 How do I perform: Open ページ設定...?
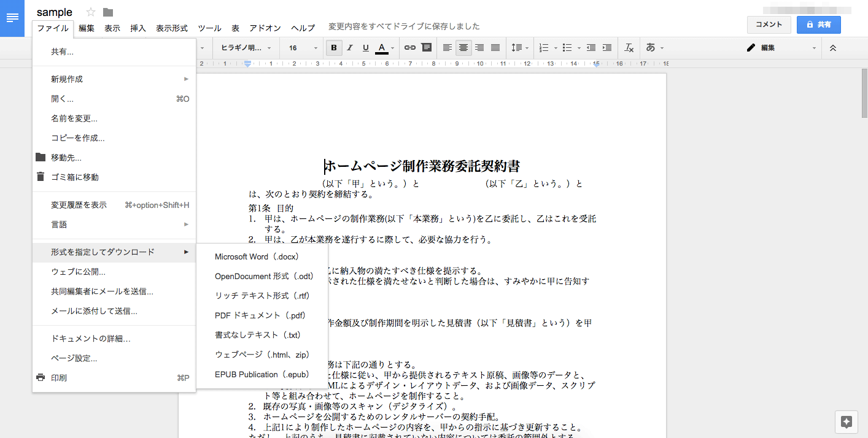pos(114,358)
